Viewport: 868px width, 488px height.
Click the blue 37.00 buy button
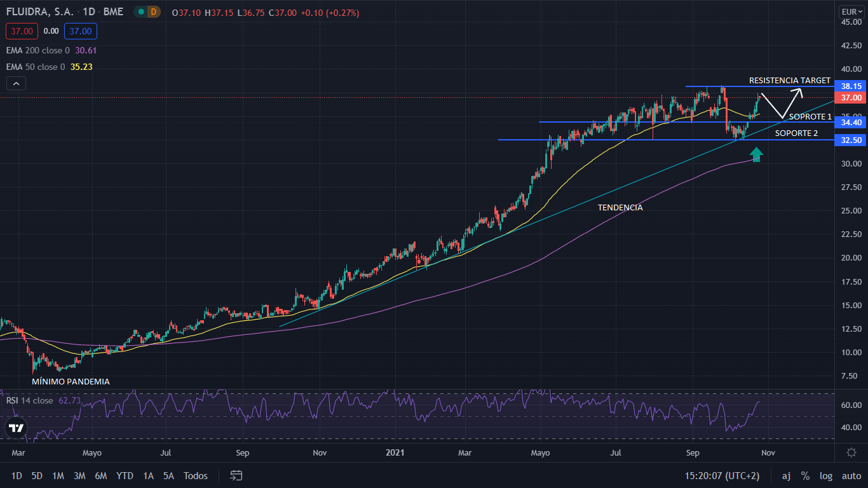[x=80, y=30]
